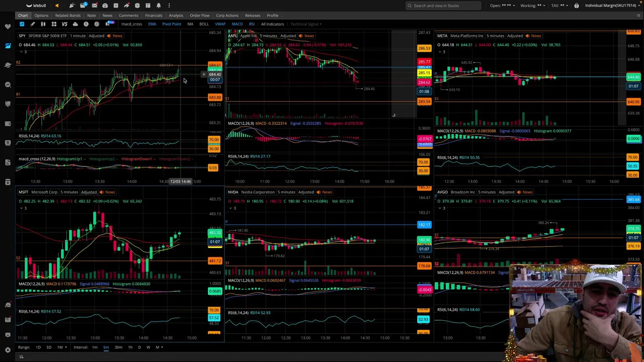Open All Indicators list
The height and width of the screenshot is (362, 644).
272,24
